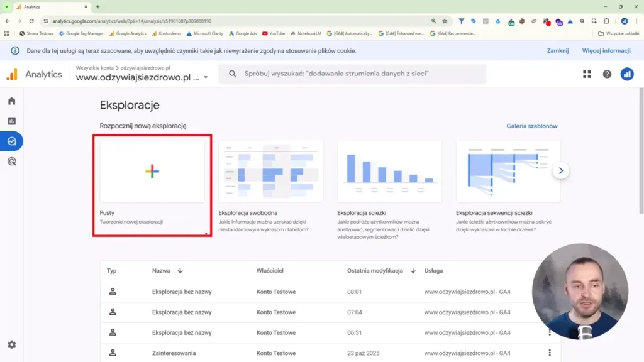Open Wszystkie zakładki bookmarks folder
Screen dimensions: 644x362
(619, 34)
